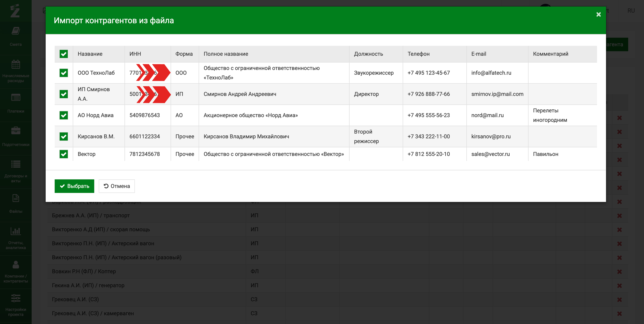Delete Викторенко А.Д (ИП) / скорая помощь row
The height and width of the screenshot is (324, 644).
(x=619, y=230)
